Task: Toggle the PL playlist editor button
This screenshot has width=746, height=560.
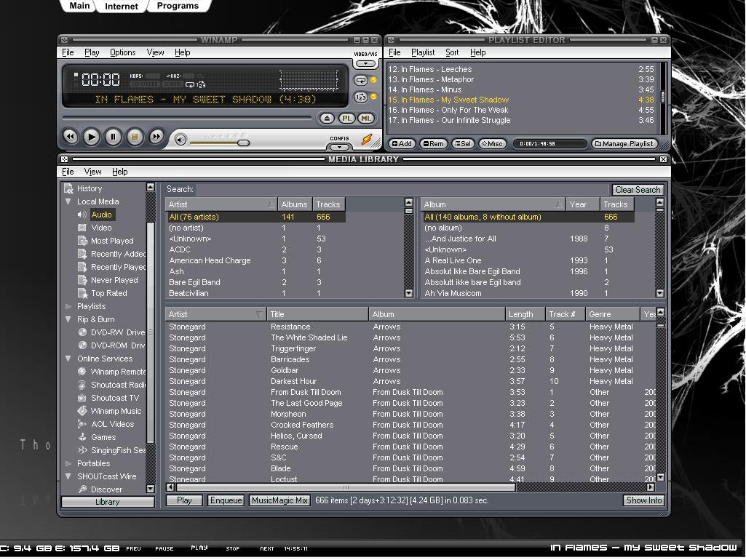Action: [x=346, y=119]
